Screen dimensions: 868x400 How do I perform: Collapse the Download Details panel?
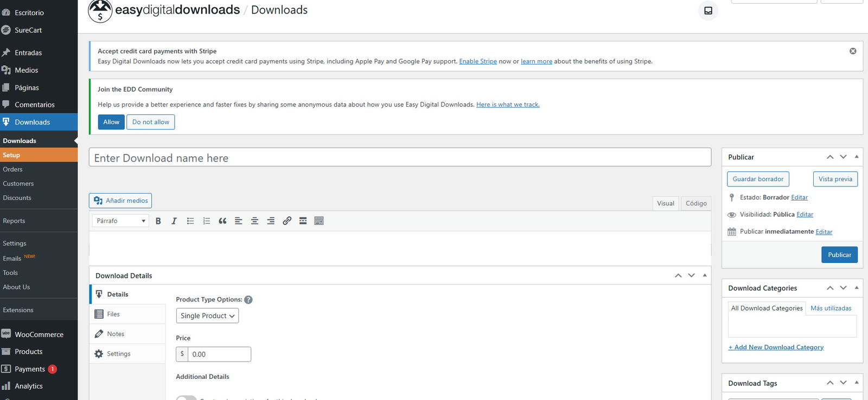click(705, 275)
